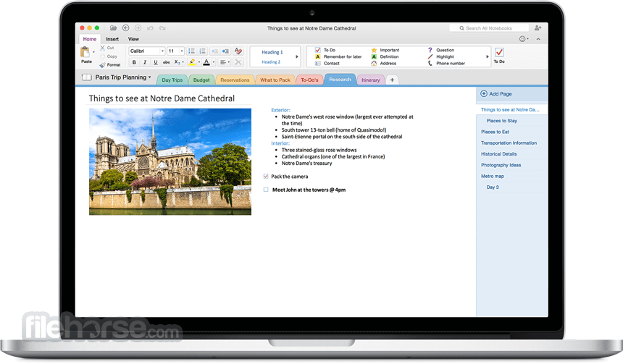Apply subscript formatting
Viewport: 623px width, 364px height.
[x=177, y=62]
